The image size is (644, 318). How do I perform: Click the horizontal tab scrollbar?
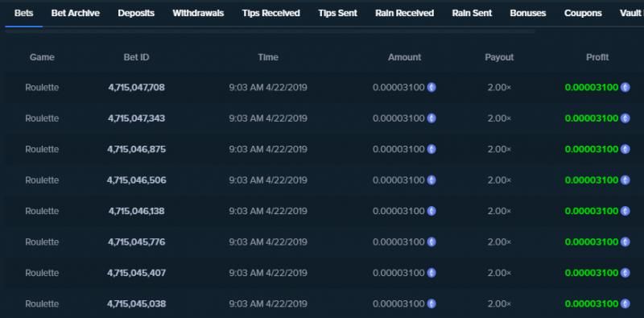pyautogui.click(x=270, y=31)
